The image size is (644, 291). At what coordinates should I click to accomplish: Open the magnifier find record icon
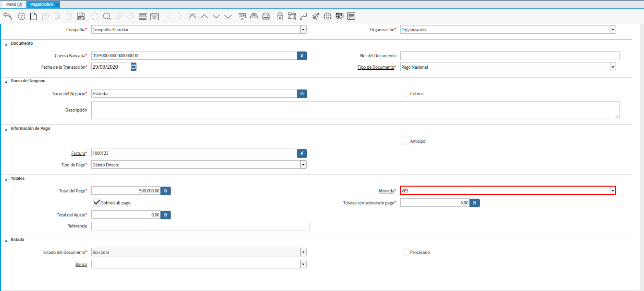(107, 16)
